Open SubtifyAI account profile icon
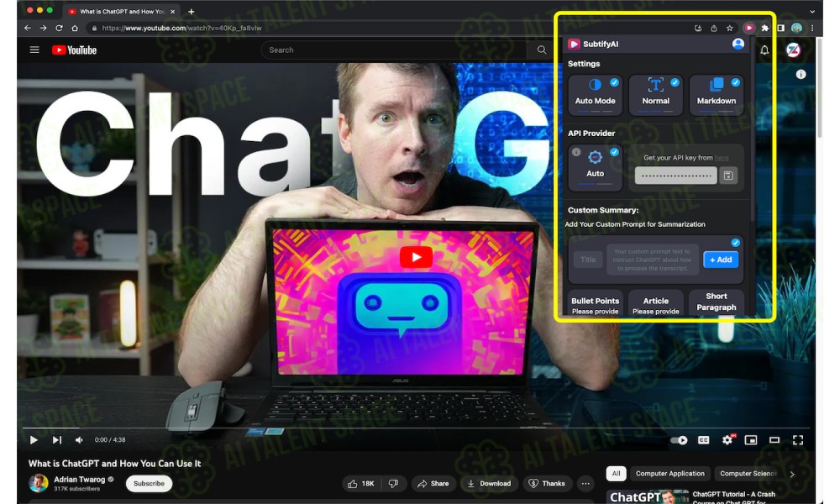This screenshot has height=504, width=840. point(738,44)
